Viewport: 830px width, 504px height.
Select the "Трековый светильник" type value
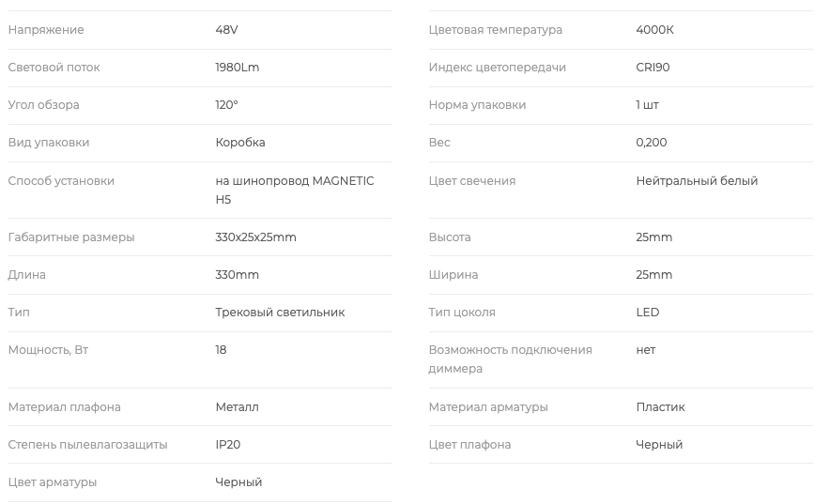[280, 313]
